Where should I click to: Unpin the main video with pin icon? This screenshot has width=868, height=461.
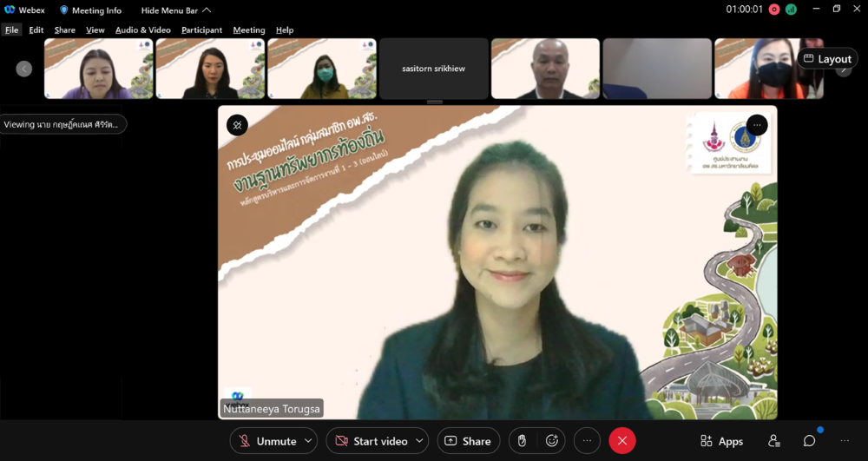click(x=237, y=125)
